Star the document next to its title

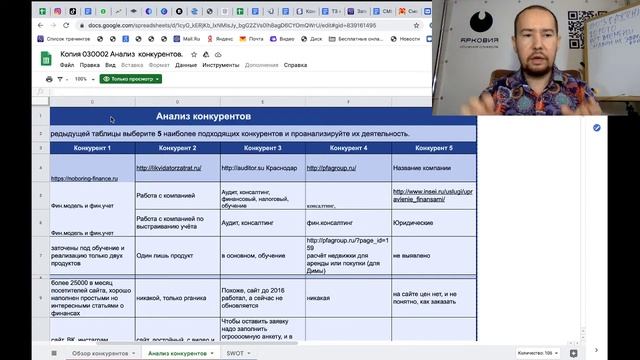click(194, 55)
